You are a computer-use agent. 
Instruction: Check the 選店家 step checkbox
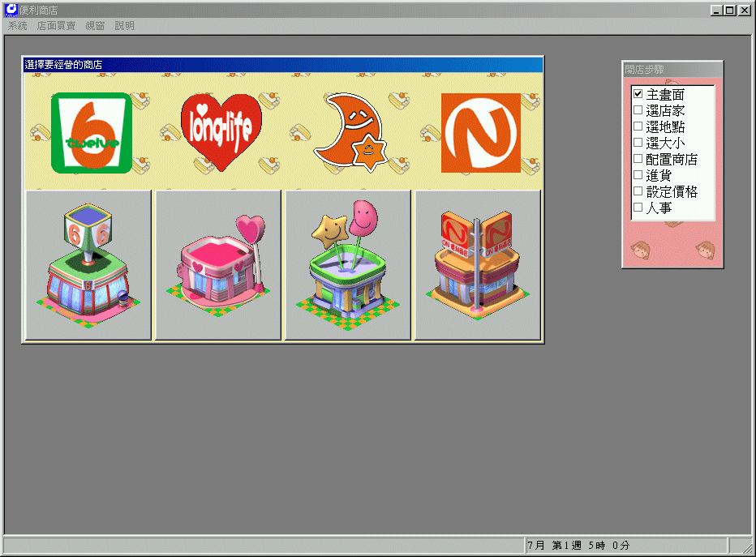point(638,111)
